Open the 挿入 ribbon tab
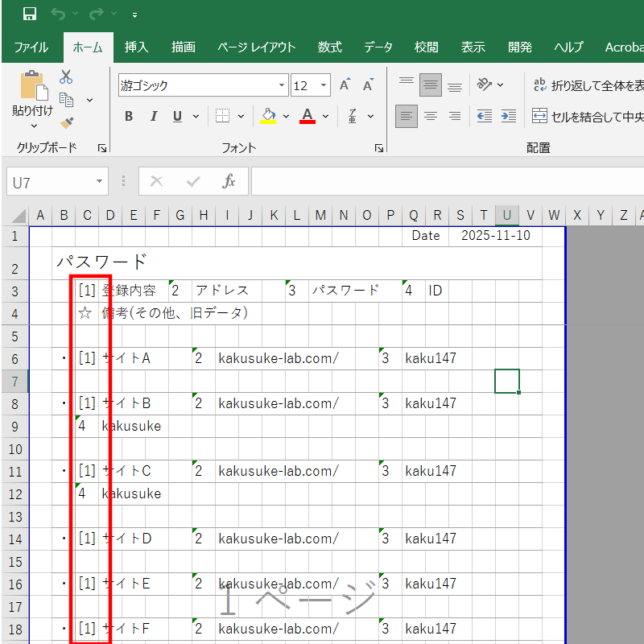 [x=136, y=47]
